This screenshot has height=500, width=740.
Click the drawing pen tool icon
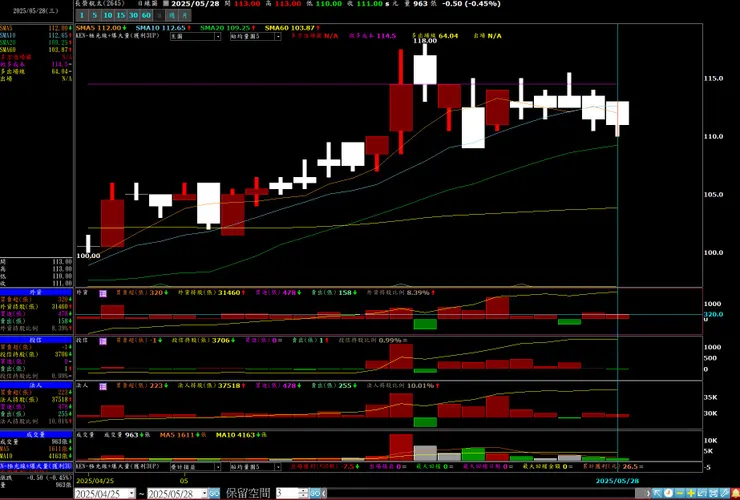(x=725, y=493)
